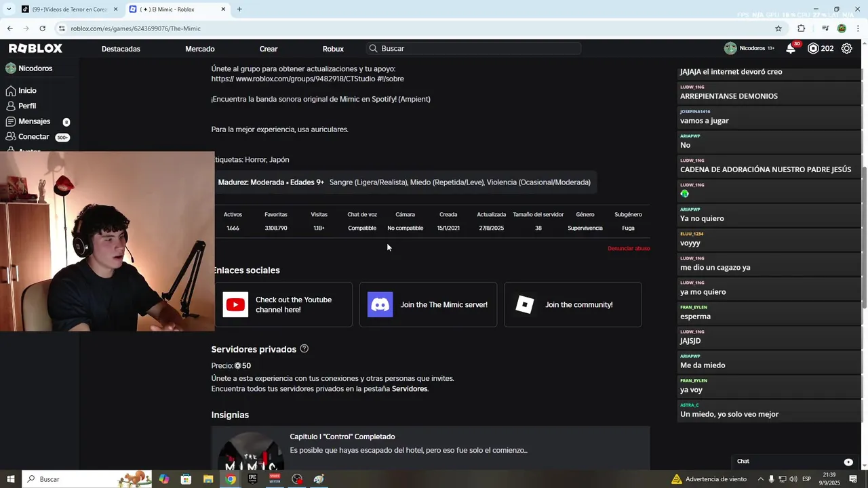The width and height of the screenshot is (868, 488).
Task: Open Destacadas in the Roblox header
Action: [121, 49]
